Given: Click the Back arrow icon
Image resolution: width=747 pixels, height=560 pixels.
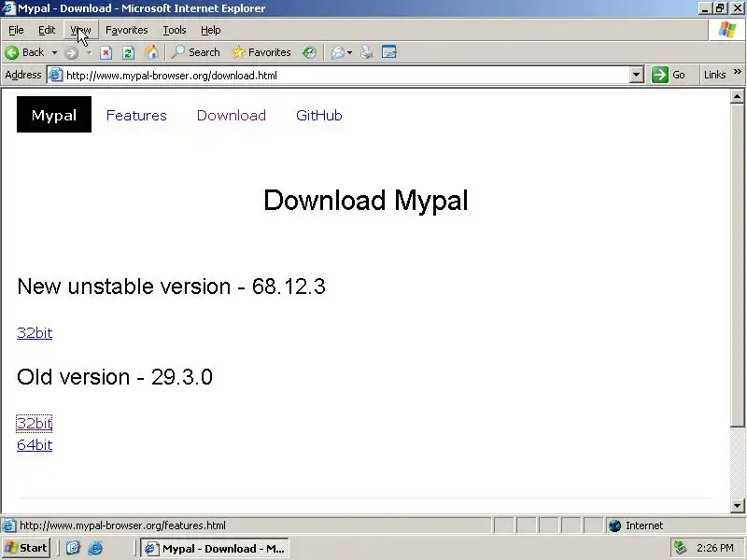Looking at the screenshot, I should click(12, 52).
